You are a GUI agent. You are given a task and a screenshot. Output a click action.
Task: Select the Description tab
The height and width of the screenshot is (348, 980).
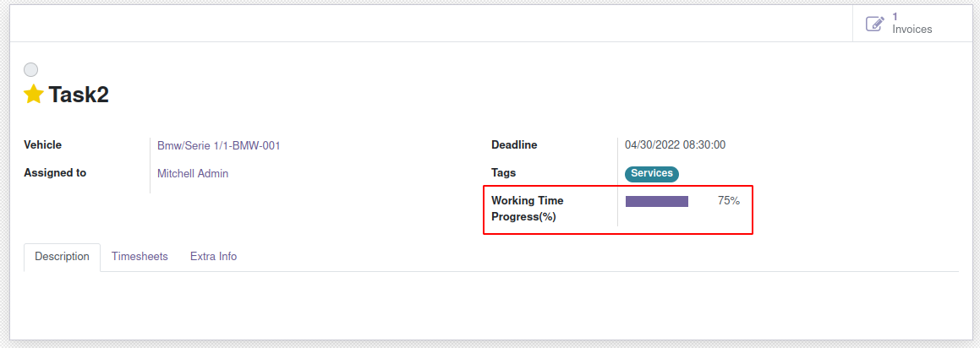point(62,257)
